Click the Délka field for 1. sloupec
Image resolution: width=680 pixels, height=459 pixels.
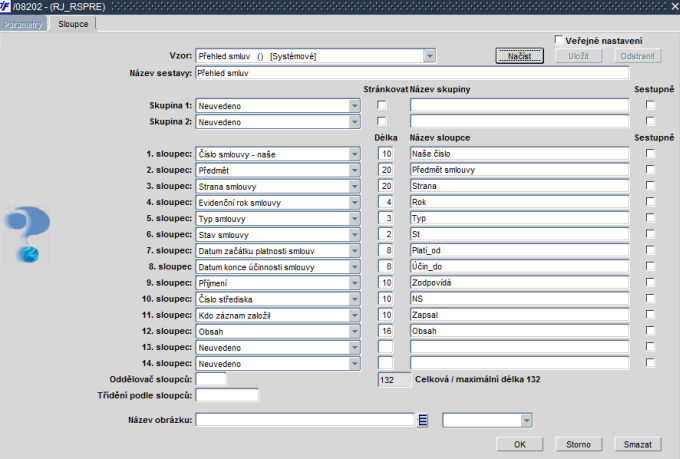386,154
